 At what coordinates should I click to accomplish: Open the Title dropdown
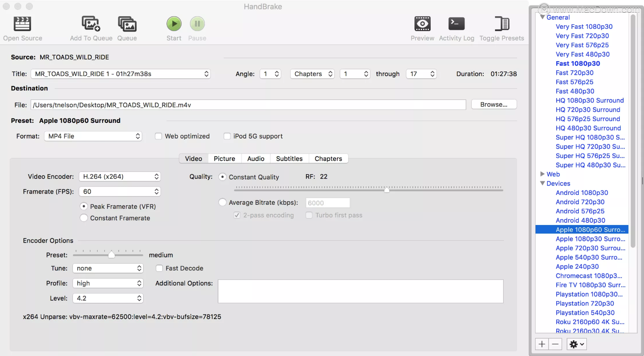click(x=121, y=74)
